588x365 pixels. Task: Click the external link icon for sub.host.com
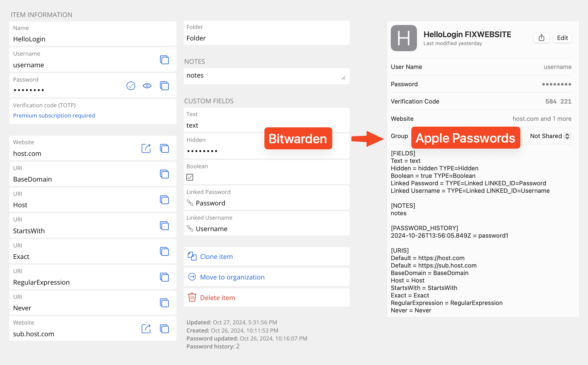(146, 328)
